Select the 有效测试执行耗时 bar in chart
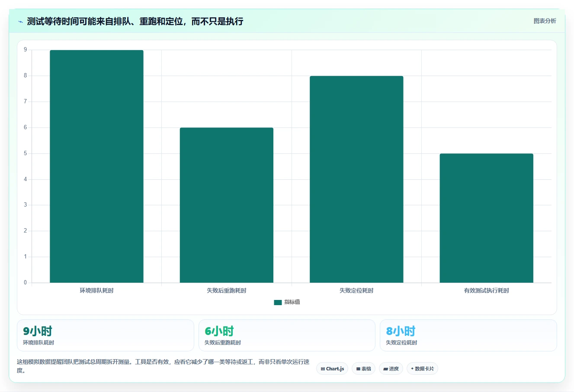This screenshot has height=392, width=574. pyautogui.click(x=487, y=218)
